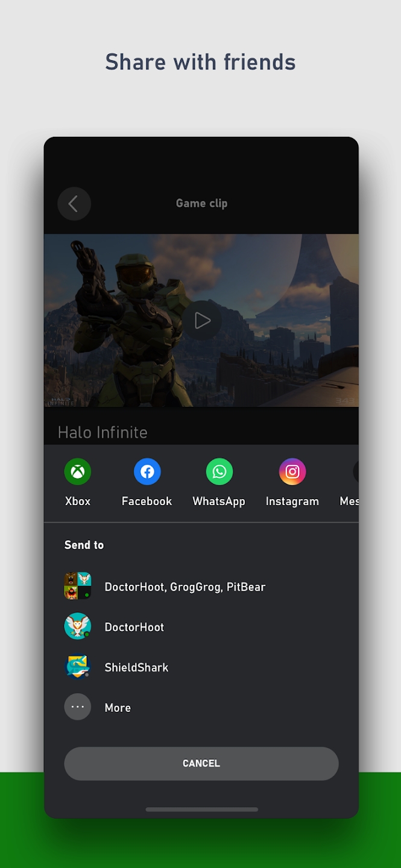Click the Instagram text label
The height and width of the screenshot is (868, 401).
click(292, 502)
